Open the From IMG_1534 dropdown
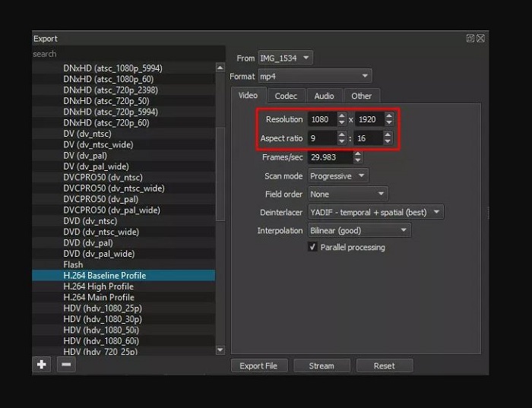 click(285, 58)
